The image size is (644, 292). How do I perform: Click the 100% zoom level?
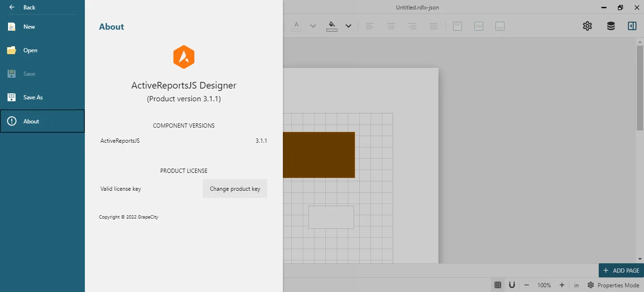544,285
